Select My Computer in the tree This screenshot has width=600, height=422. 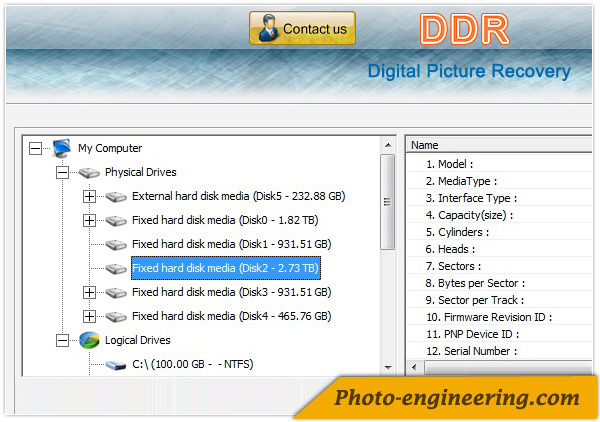tap(110, 148)
